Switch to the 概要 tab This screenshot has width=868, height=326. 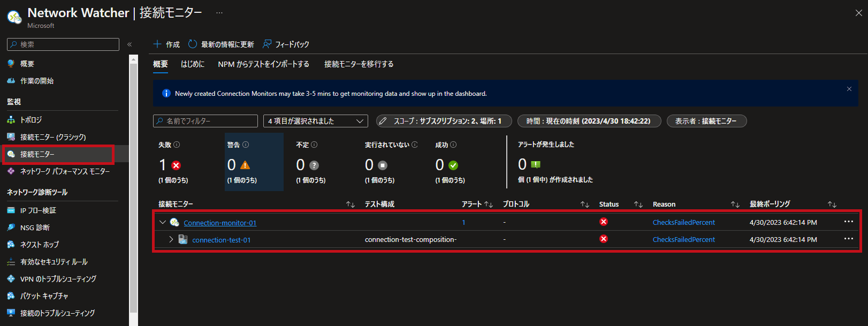click(161, 64)
